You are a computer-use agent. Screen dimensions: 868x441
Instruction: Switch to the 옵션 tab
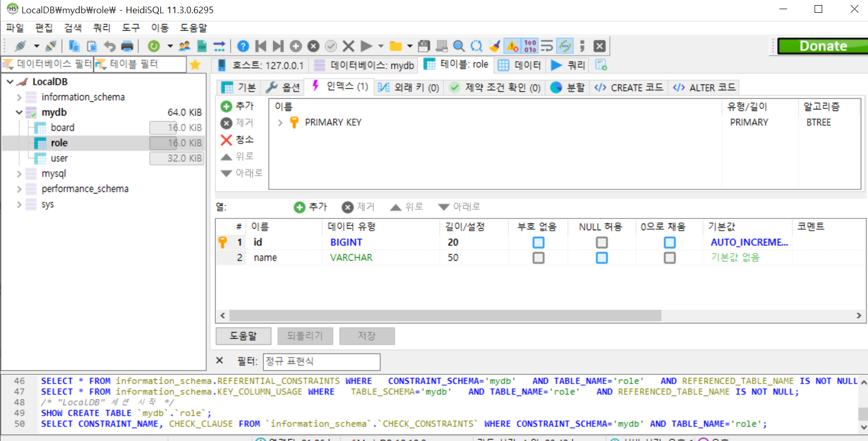[283, 88]
